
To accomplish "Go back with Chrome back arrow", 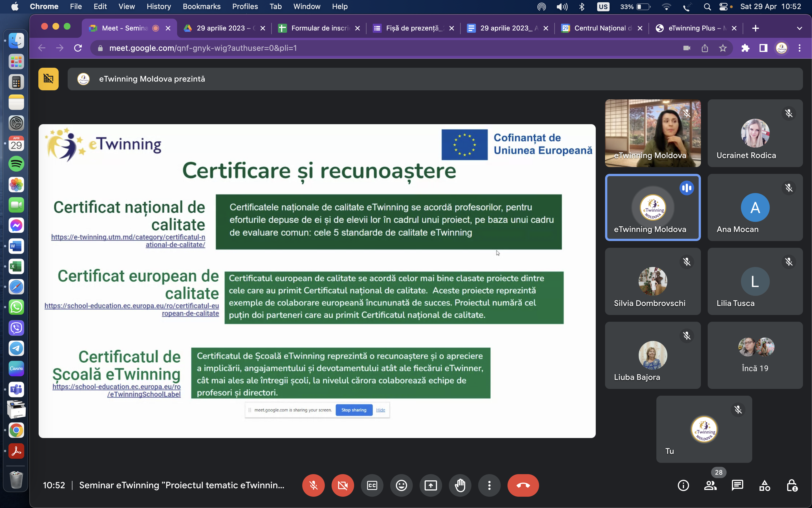I will pos(42,48).
